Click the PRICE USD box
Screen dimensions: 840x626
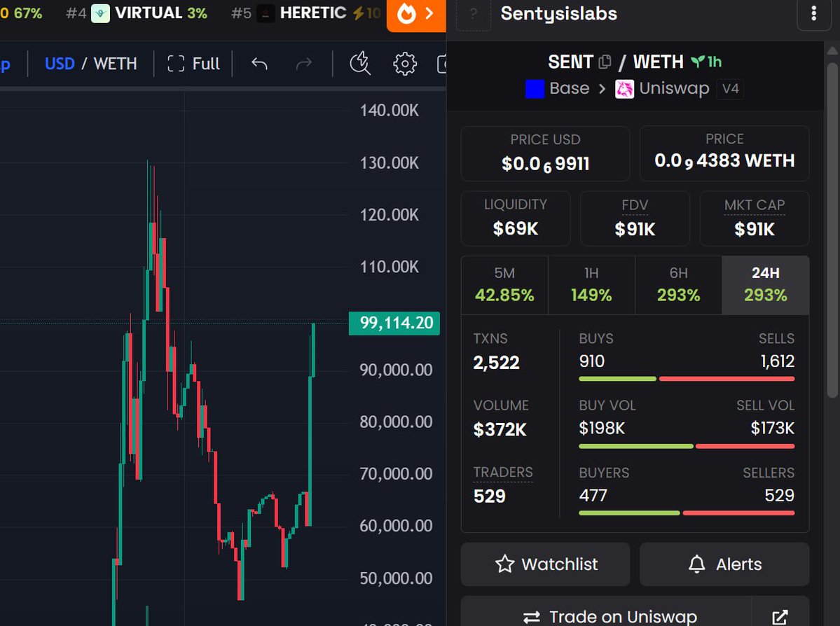[x=545, y=153]
